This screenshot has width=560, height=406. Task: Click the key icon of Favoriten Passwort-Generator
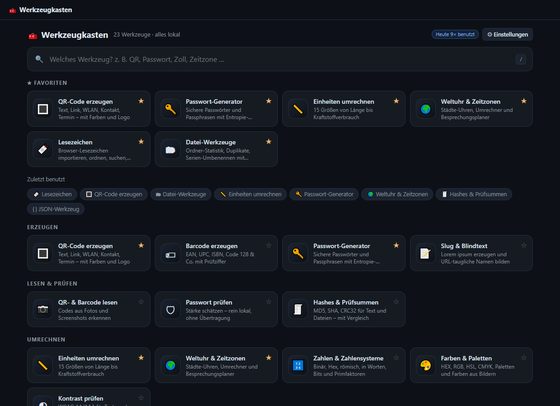[x=170, y=109]
